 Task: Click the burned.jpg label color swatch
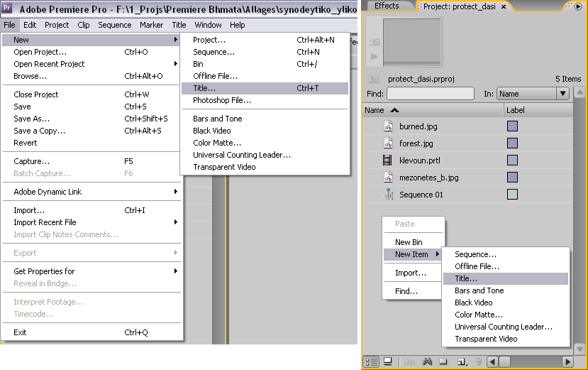point(512,126)
